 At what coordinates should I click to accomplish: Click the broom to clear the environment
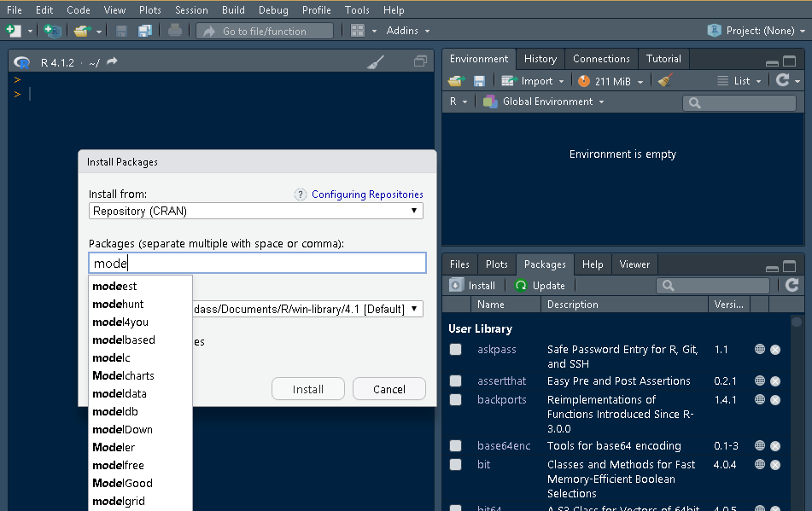pyautogui.click(x=663, y=80)
